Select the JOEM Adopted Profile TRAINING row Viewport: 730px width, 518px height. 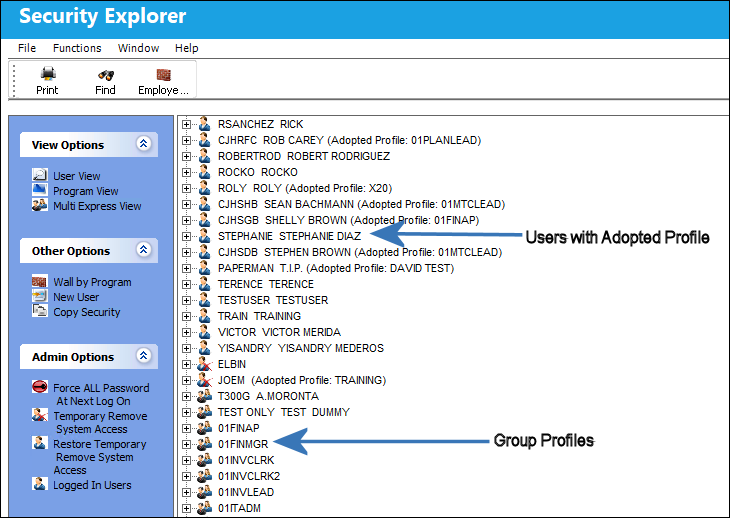tap(302, 380)
